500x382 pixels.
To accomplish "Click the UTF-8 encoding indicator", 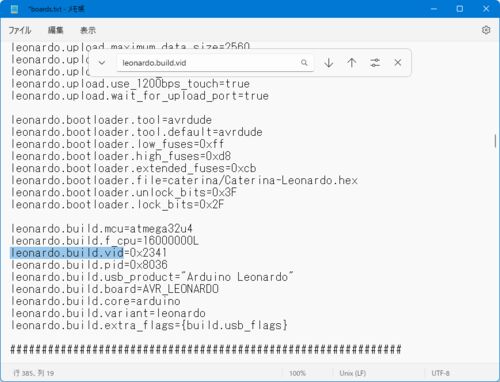I will point(440,373).
